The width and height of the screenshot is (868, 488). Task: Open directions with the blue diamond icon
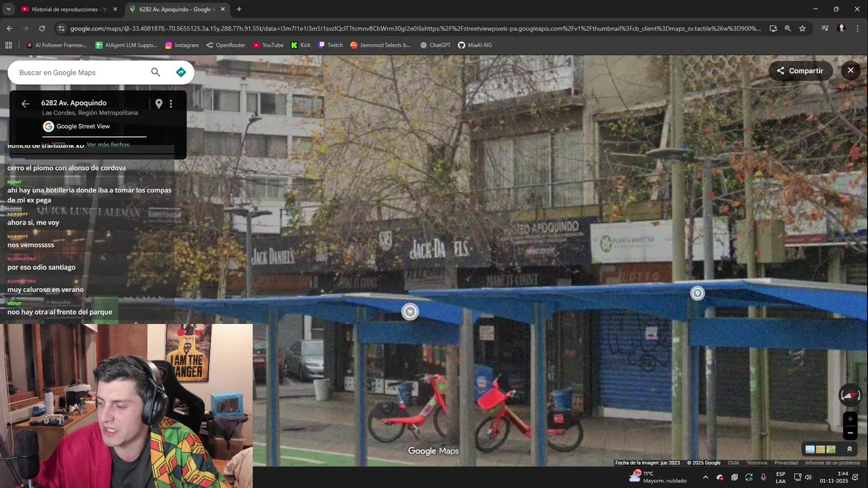tap(181, 73)
